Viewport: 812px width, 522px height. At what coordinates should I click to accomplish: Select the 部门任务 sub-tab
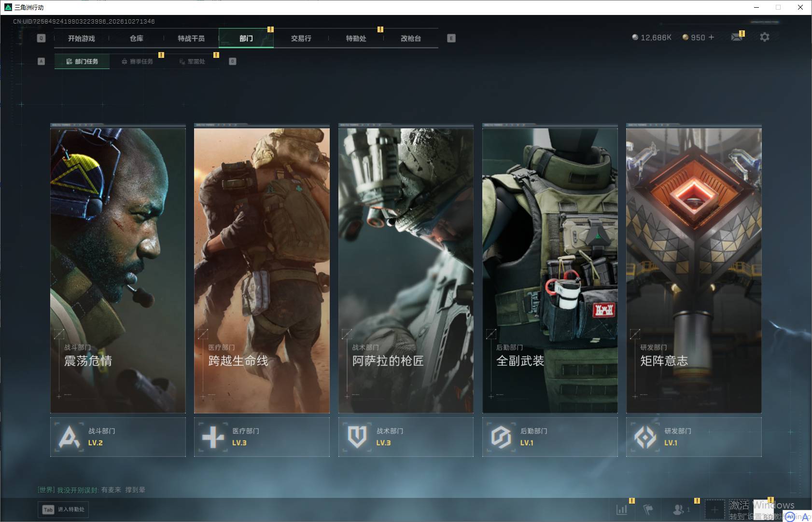coord(82,61)
